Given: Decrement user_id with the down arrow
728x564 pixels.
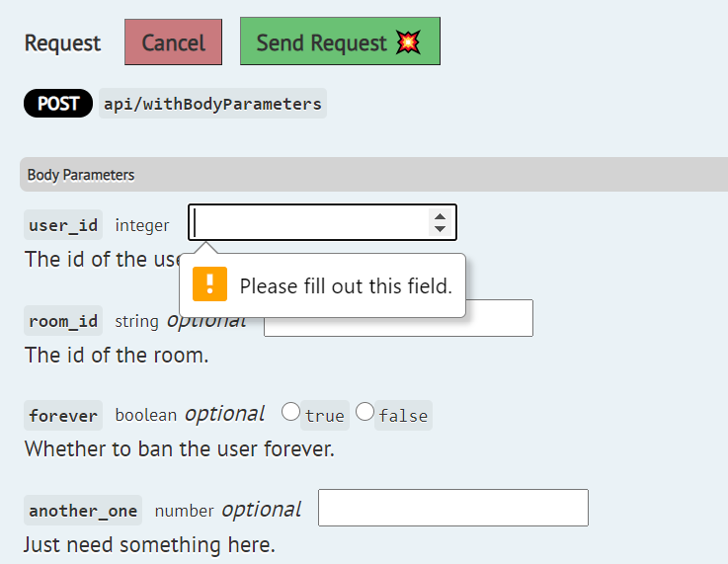Looking at the screenshot, I should (x=440, y=228).
